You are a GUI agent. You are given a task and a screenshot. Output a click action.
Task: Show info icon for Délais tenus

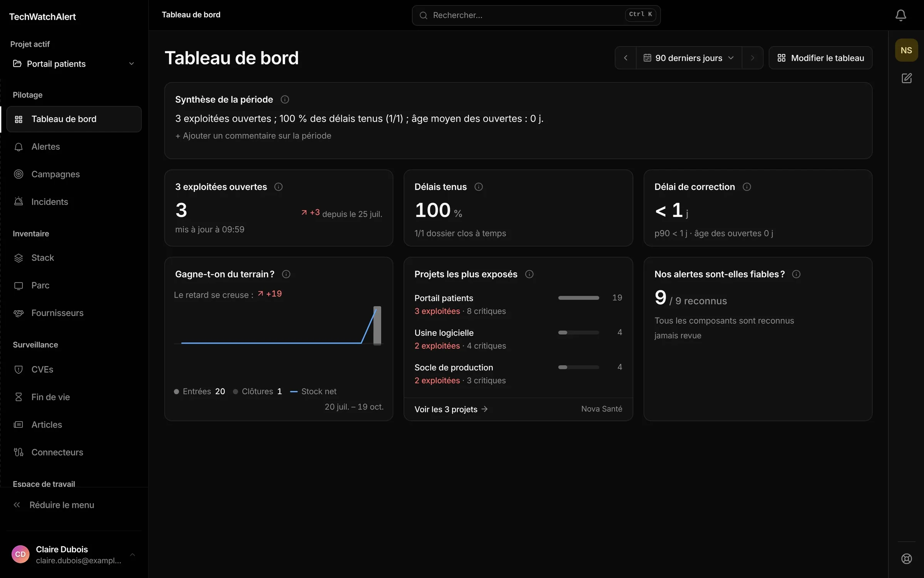tap(479, 187)
